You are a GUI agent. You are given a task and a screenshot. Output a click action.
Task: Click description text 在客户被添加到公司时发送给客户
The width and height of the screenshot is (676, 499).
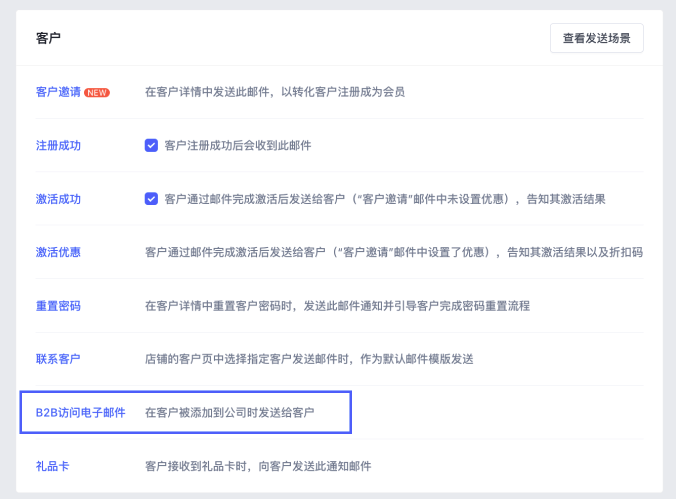click(x=229, y=413)
